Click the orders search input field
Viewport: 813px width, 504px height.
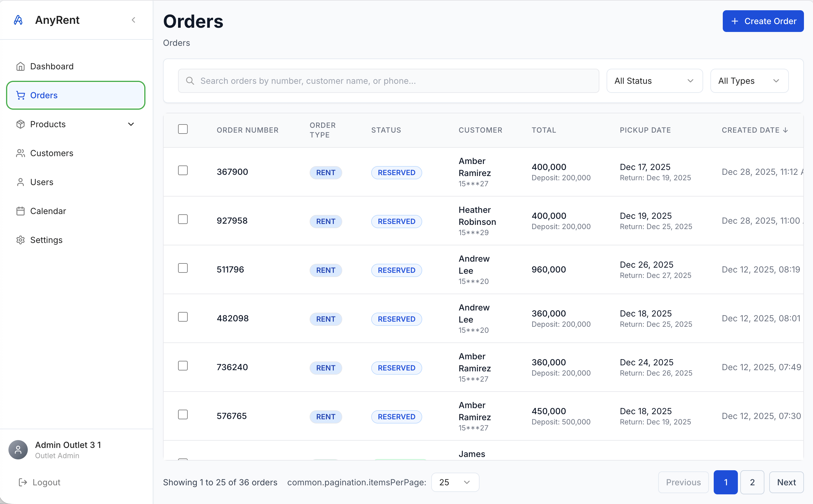(x=388, y=81)
